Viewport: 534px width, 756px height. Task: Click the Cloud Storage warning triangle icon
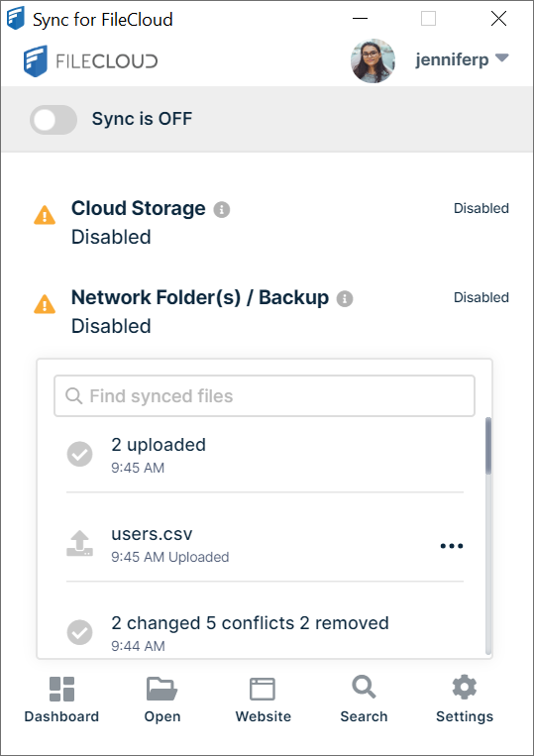[x=45, y=215]
